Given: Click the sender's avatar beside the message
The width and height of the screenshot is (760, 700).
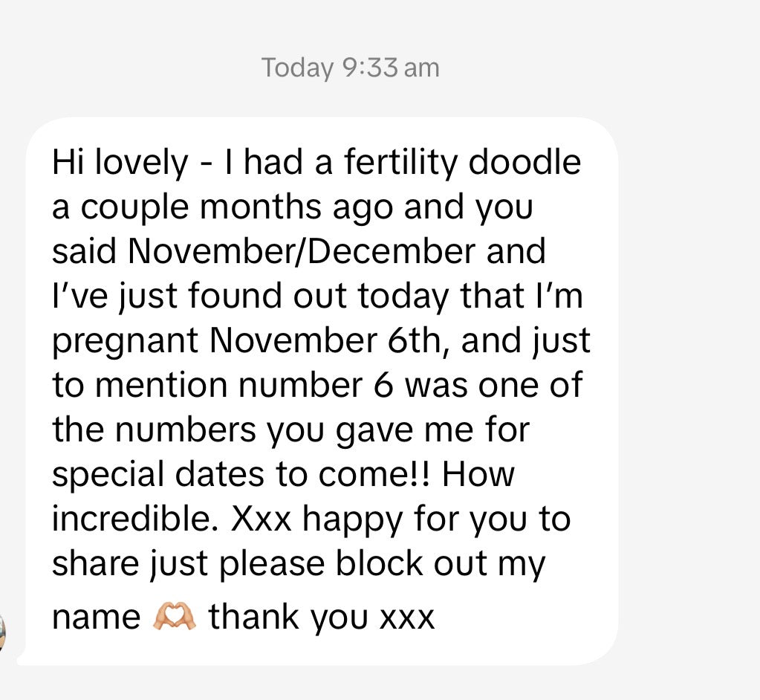Looking at the screenshot, I should click(x=2, y=633).
